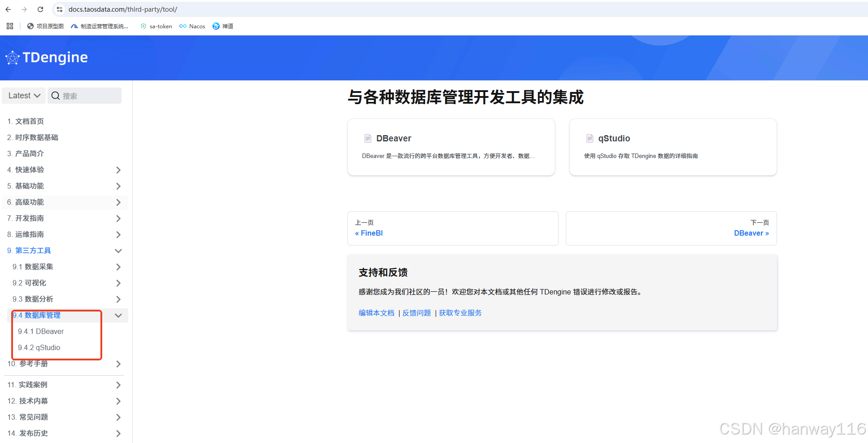The image size is (868, 443).
Task: Click the DBeaver card document icon
Action: [x=368, y=138]
